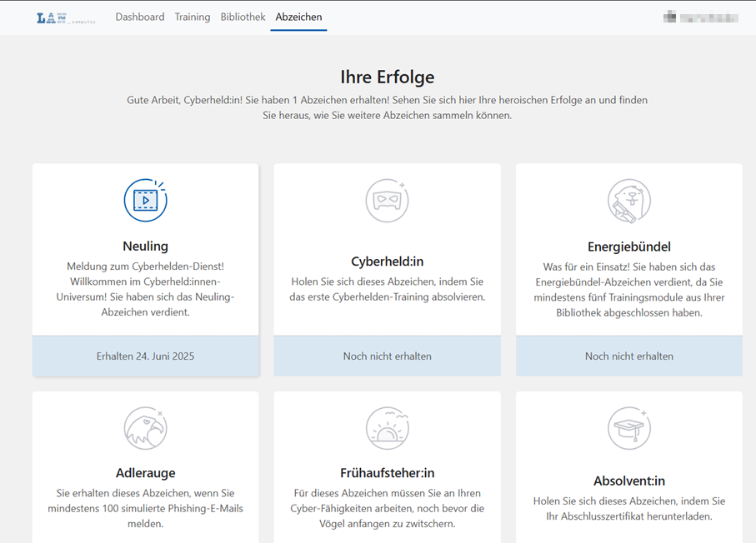Click the Adlerauge badge title
The image size is (756, 543).
[145, 473]
